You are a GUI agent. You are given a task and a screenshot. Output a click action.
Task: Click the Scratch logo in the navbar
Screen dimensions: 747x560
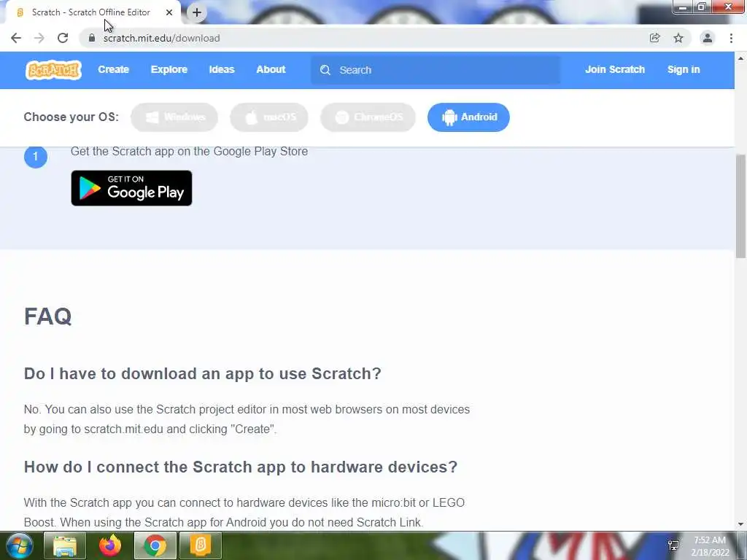coord(53,70)
